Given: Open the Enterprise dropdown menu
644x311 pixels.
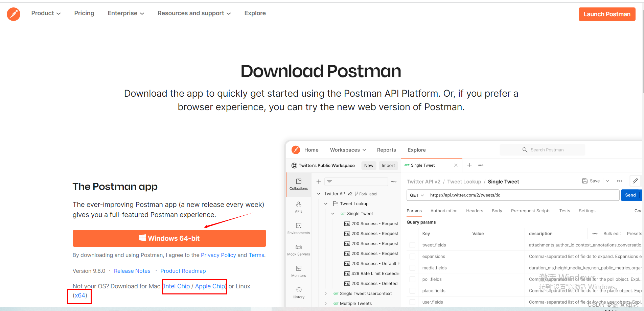Looking at the screenshot, I should pos(126,13).
